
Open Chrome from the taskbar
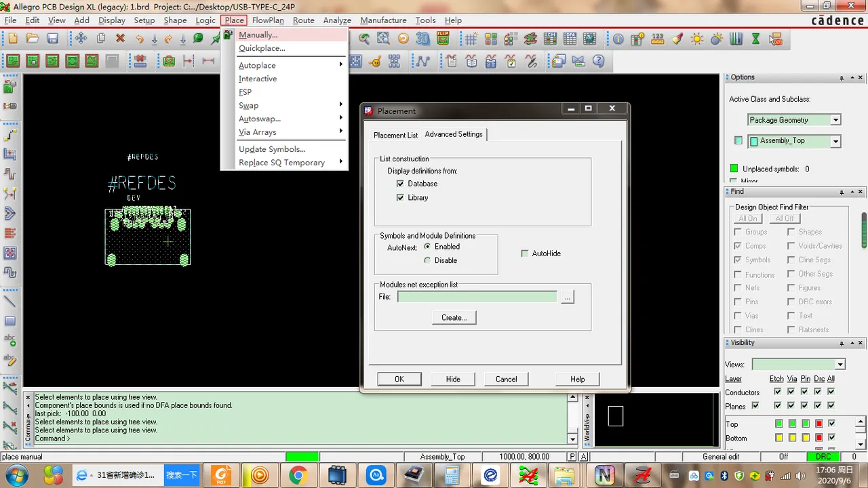(298, 475)
